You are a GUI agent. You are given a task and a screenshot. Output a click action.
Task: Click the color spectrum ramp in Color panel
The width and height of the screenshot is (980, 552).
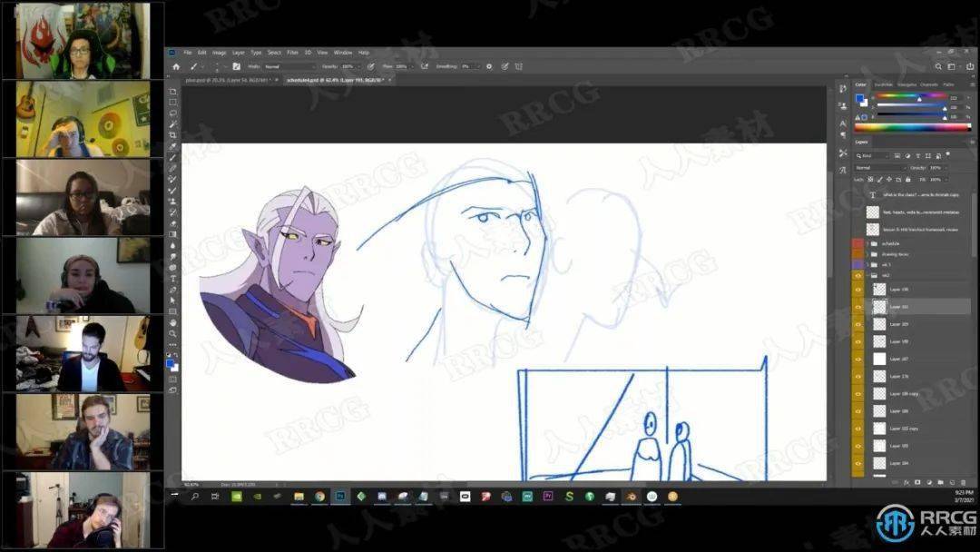point(913,127)
